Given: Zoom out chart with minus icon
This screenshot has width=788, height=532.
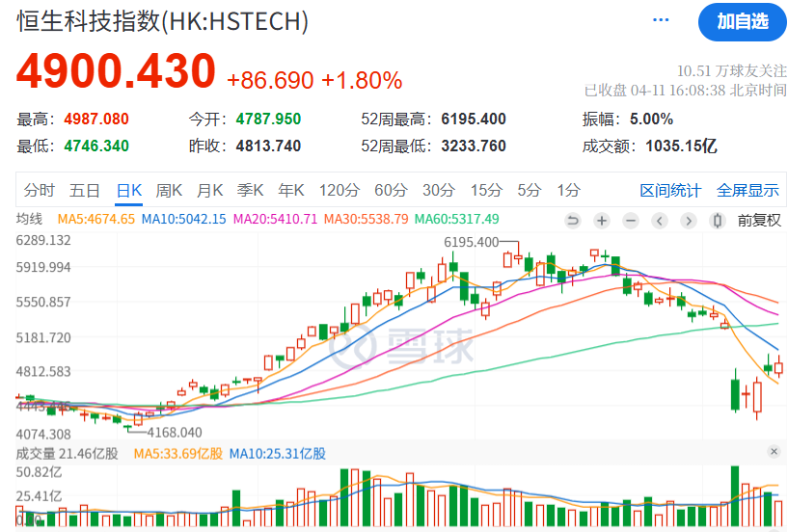Looking at the screenshot, I should pos(631,221).
